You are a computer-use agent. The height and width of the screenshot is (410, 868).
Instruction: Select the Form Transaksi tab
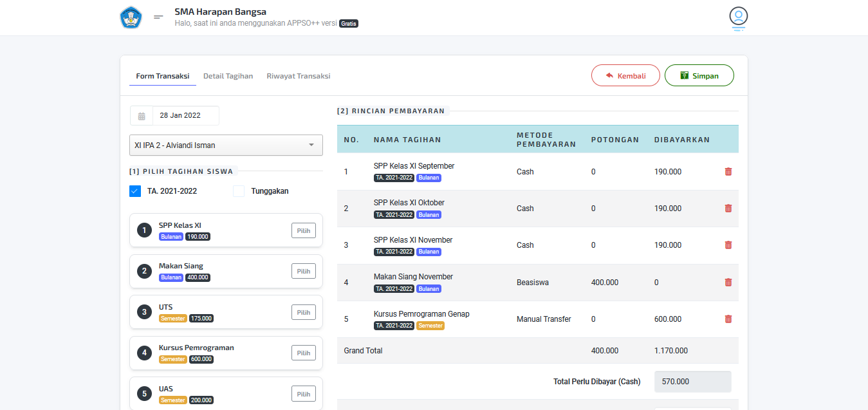(x=162, y=76)
